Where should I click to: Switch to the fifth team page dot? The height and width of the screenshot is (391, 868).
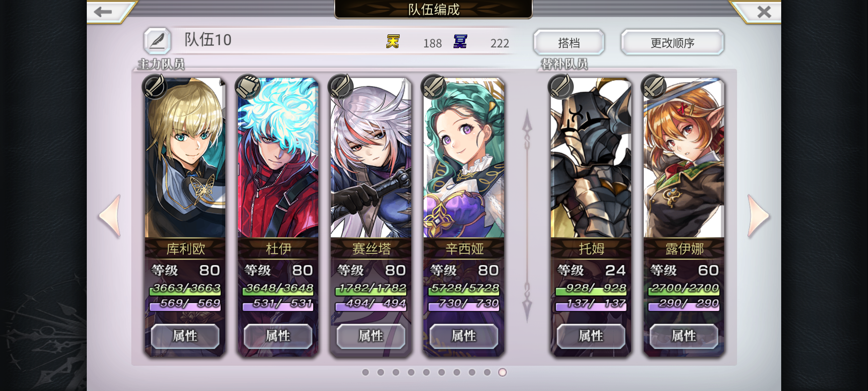426,372
